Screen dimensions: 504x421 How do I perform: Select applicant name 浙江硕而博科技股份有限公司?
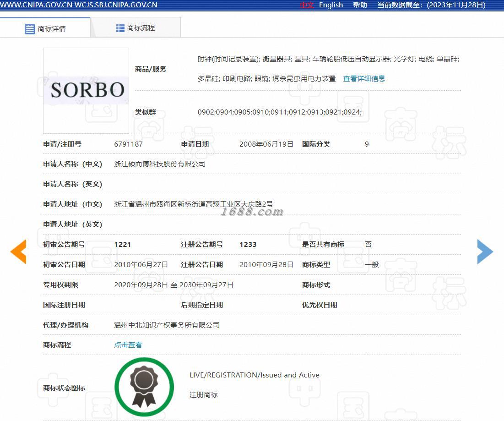pyautogui.click(x=160, y=164)
